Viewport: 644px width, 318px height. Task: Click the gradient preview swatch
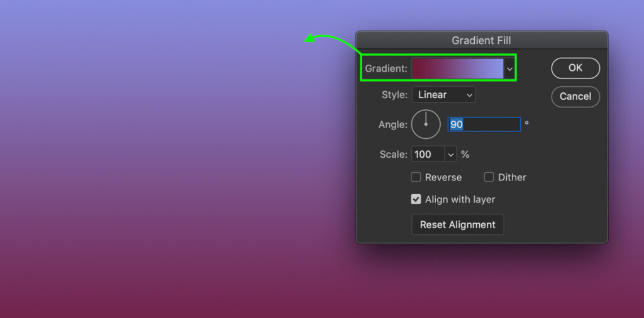tap(457, 69)
